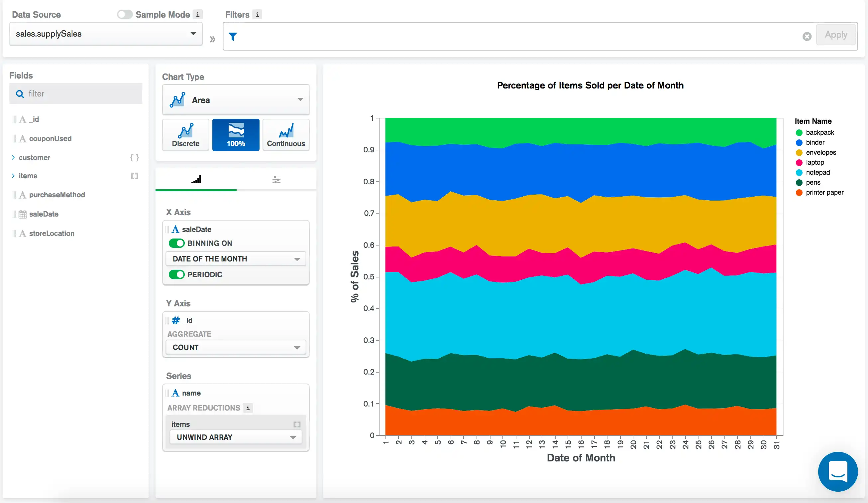Click the backpack legend color swatch
Image resolution: width=868 pixels, height=503 pixels.
799,133
